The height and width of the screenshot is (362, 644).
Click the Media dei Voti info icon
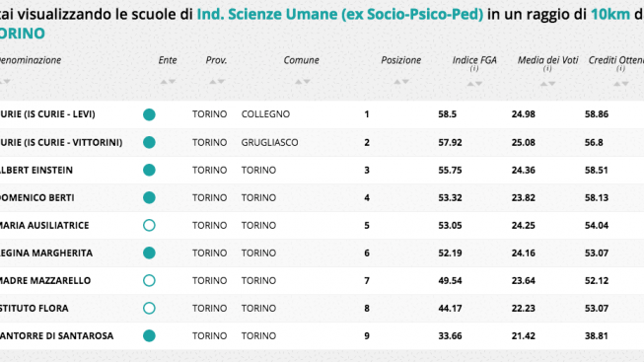pos(547,69)
